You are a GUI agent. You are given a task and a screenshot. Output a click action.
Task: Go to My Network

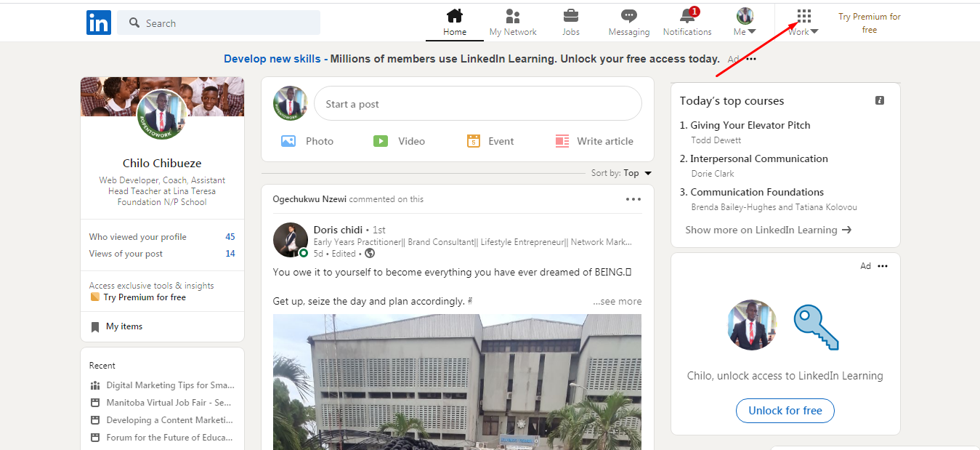[513, 23]
